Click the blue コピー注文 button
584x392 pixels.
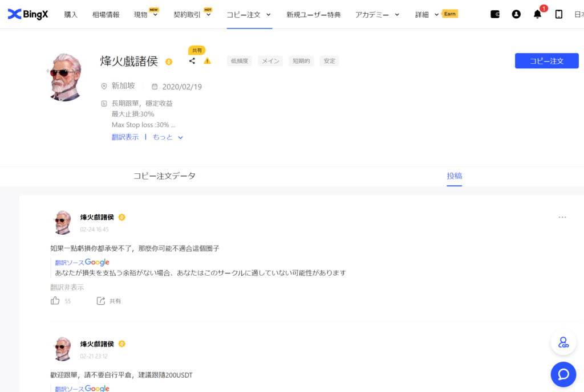546,60
